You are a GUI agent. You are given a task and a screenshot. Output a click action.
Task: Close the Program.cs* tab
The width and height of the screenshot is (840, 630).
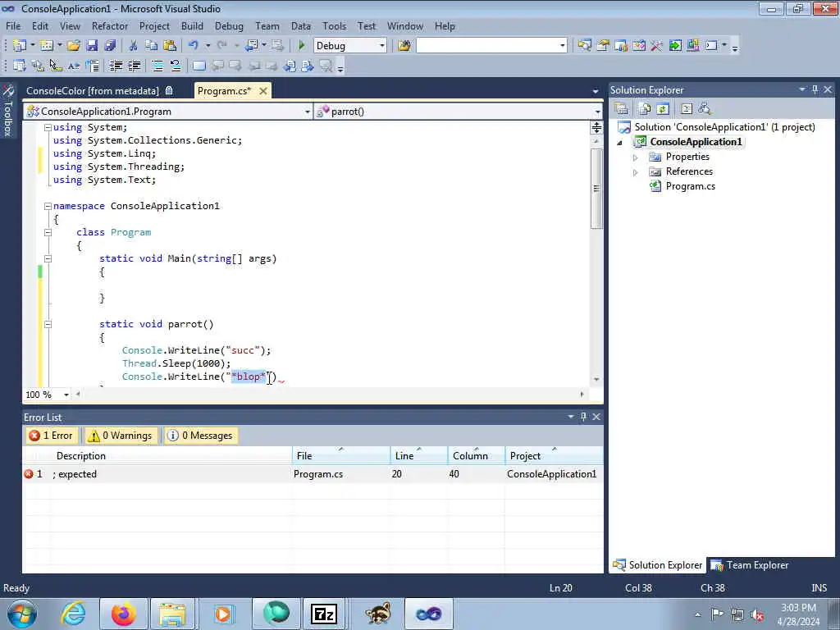pyautogui.click(x=263, y=91)
